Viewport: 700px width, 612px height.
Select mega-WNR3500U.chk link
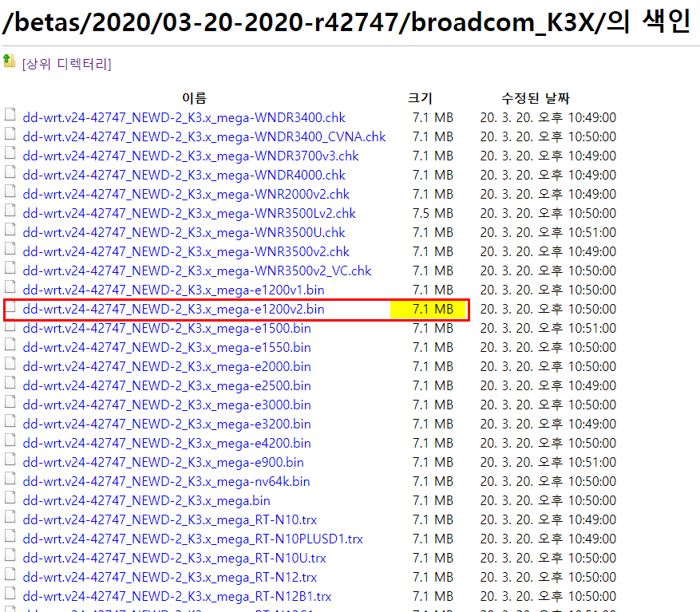pos(184,233)
